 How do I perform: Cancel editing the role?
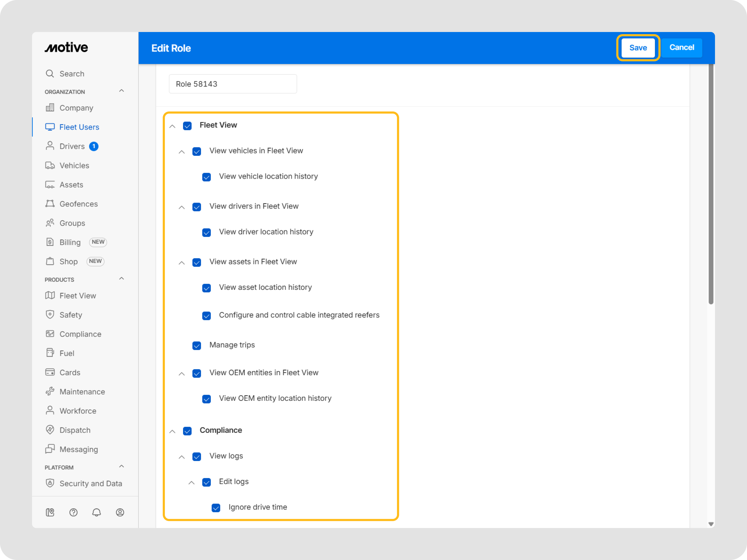point(681,48)
